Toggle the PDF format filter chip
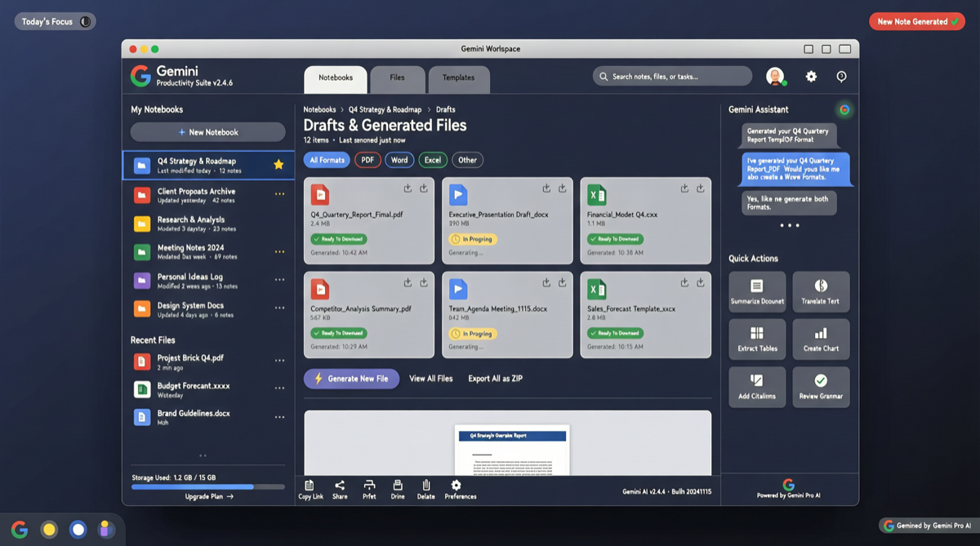980x546 pixels. (x=367, y=160)
